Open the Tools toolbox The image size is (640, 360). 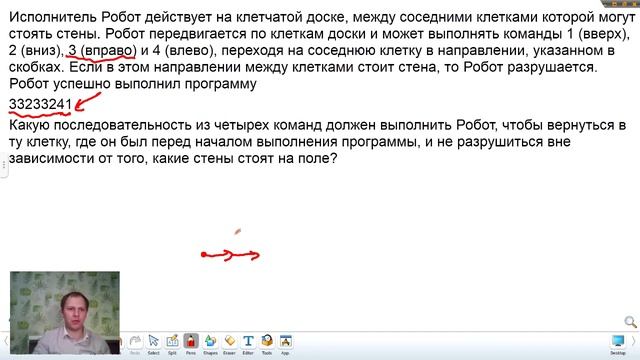pyautogui.click(x=267, y=342)
